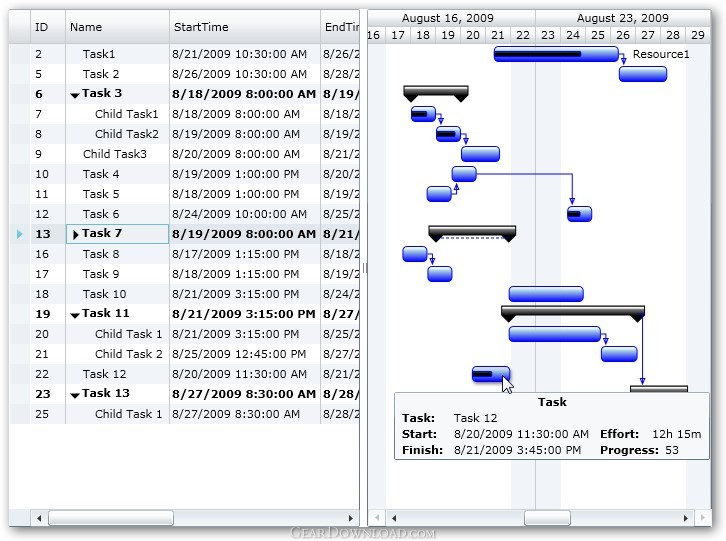Click right scroll arrow of Gantt chart
Screen dimensions: 726x541
(x=686, y=518)
